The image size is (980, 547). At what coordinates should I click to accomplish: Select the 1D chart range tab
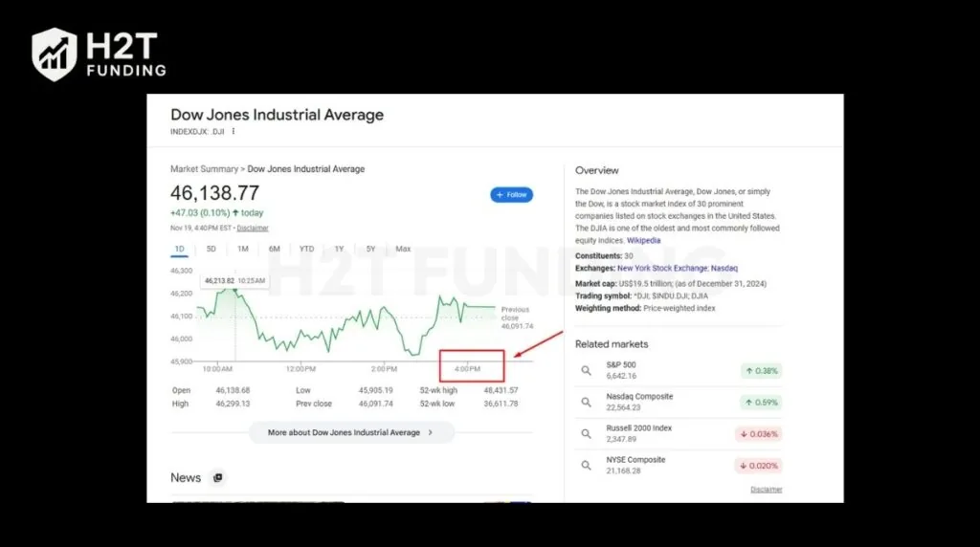[x=179, y=250]
